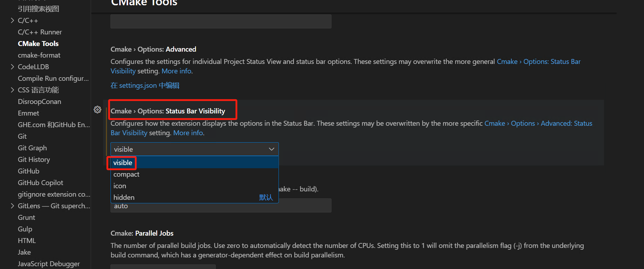
Task: Select gitignore extension entry in tree
Action: tap(54, 194)
